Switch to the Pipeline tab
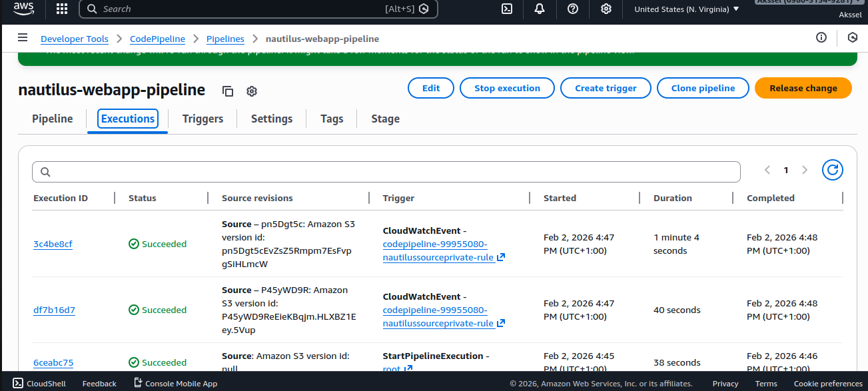The width and height of the screenshot is (868, 391). pyautogui.click(x=53, y=119)
